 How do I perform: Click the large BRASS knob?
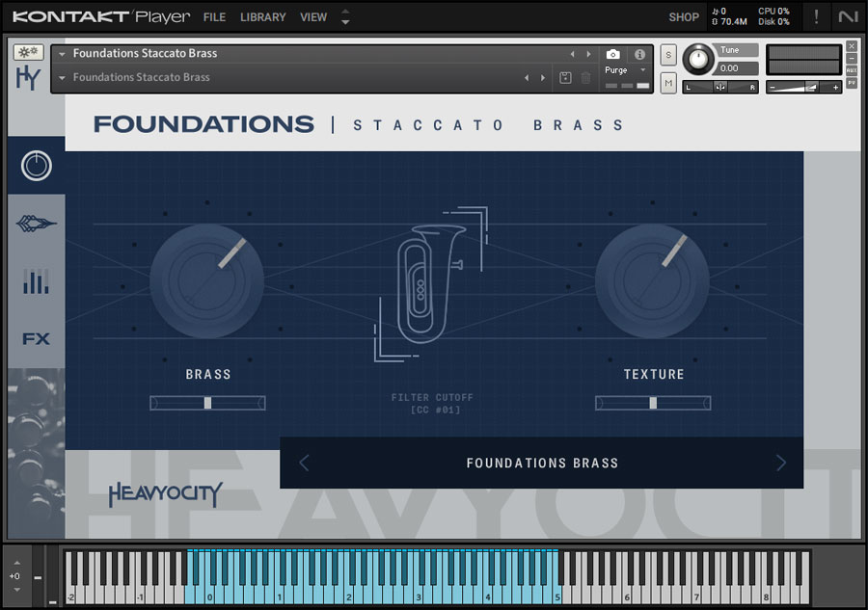click(207, 281)
